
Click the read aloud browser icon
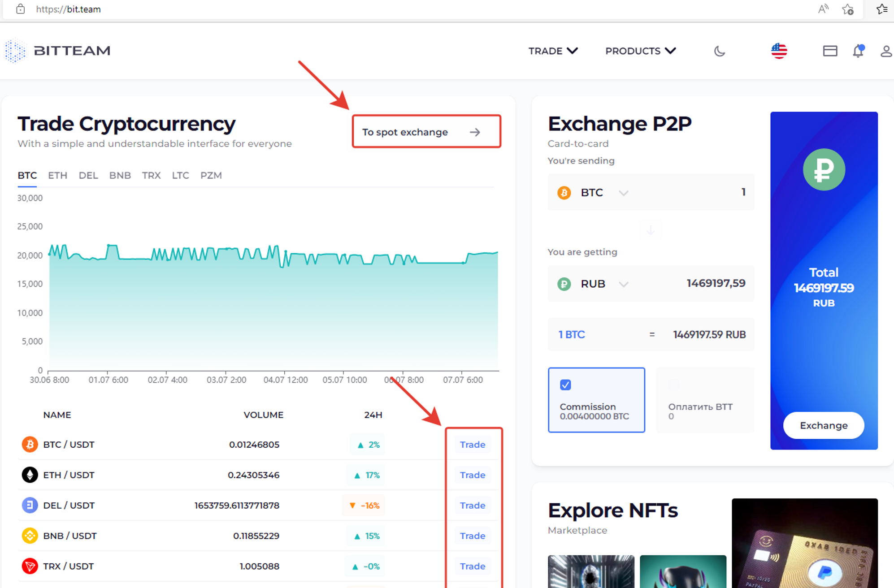[x=823, y=9]
